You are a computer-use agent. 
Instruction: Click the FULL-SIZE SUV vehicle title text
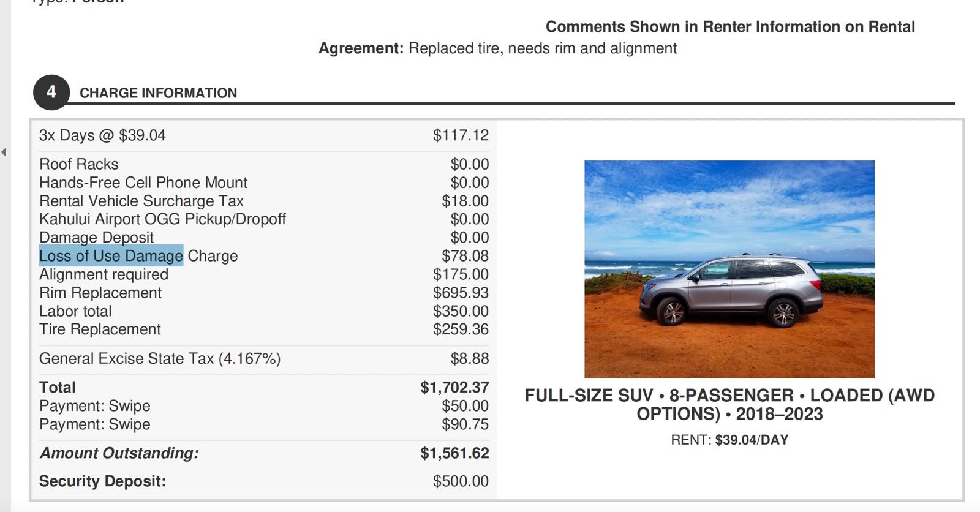pyautogui.click(x=729, y=404)
